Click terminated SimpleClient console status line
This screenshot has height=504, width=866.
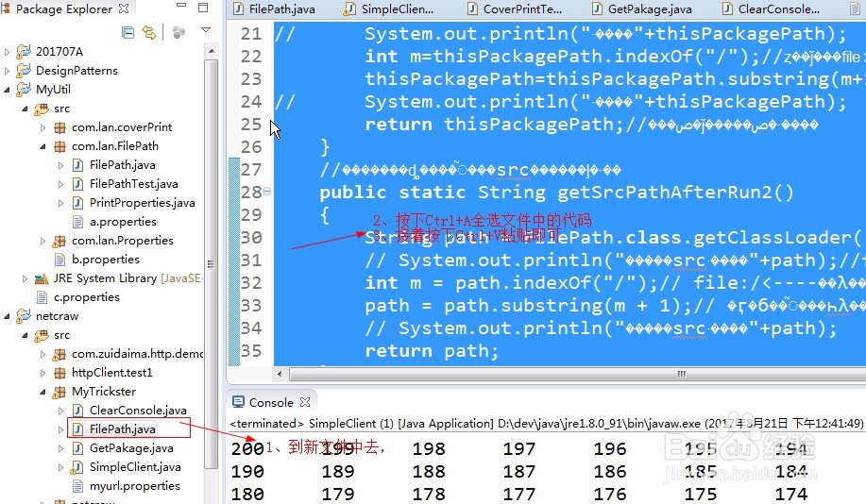click(x=546, y=424)
